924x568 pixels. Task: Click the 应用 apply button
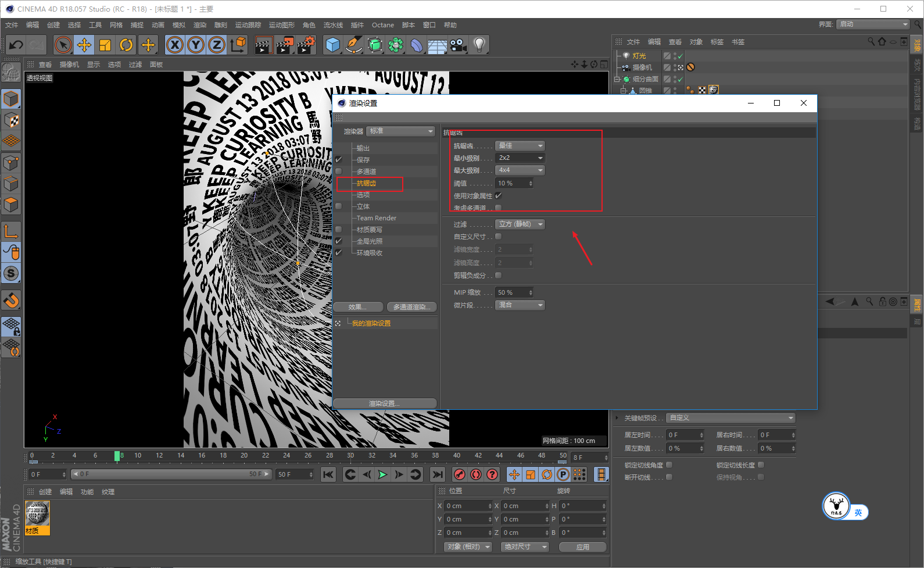click(x=583, y=547)
